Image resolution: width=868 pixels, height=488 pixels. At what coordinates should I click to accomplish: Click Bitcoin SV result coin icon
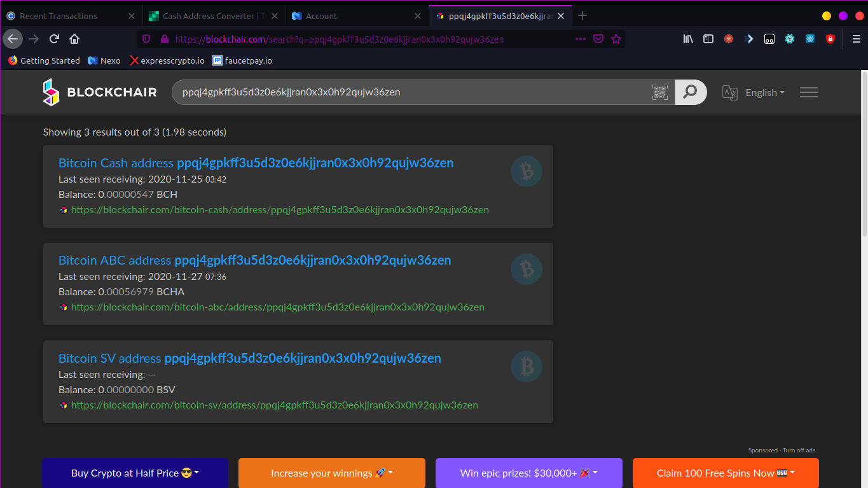coord(527,366)
